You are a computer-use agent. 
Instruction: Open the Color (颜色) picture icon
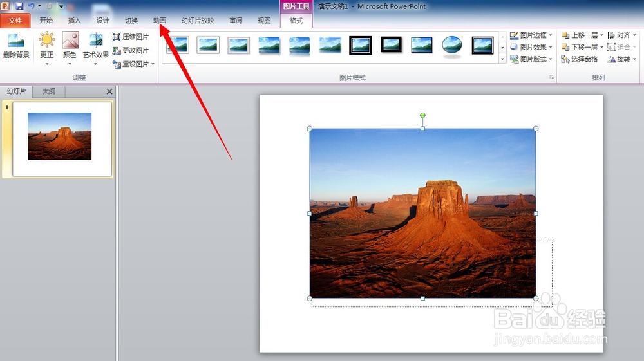click(70, 40)
